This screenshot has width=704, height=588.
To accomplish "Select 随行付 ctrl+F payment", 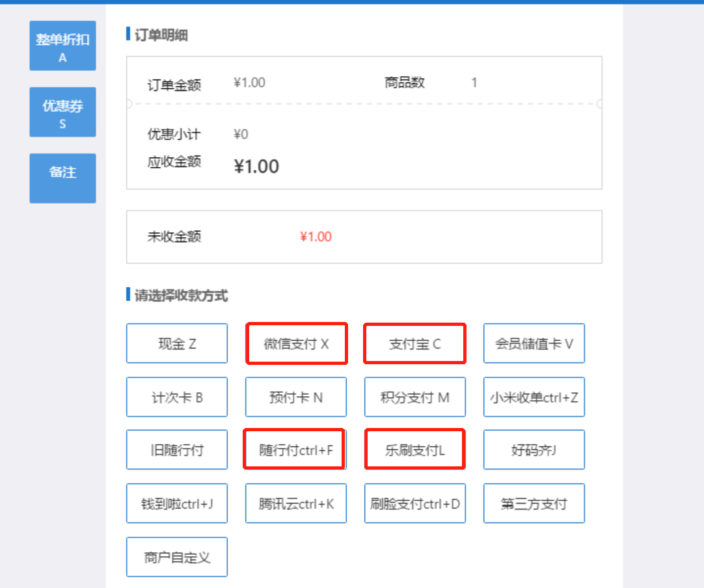I will pyautogui.click(x=296, y=449).
